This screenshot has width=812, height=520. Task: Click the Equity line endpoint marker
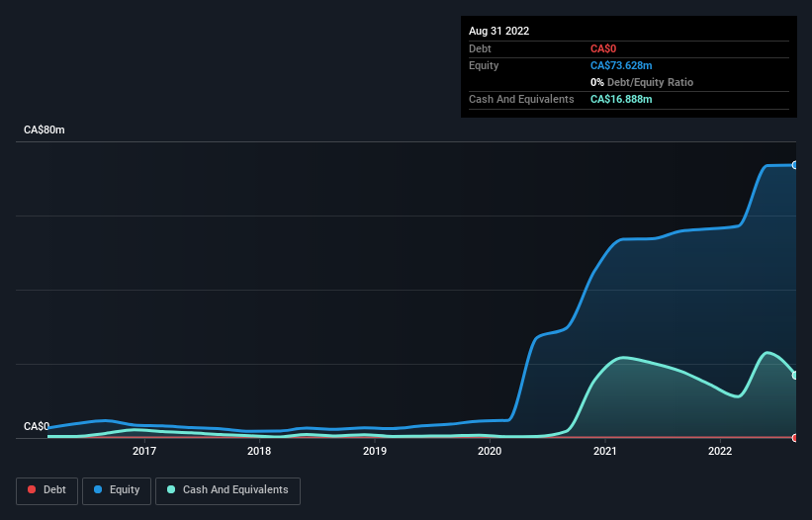click(795, 165)
